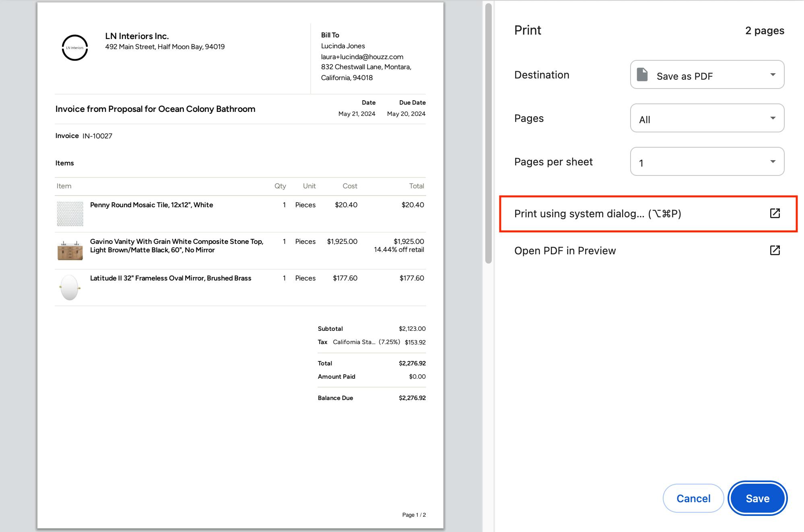804x532 pixels.
Task: Click the invoice number IN-10027
Action: pyautogui.click(x=97, y=136)
